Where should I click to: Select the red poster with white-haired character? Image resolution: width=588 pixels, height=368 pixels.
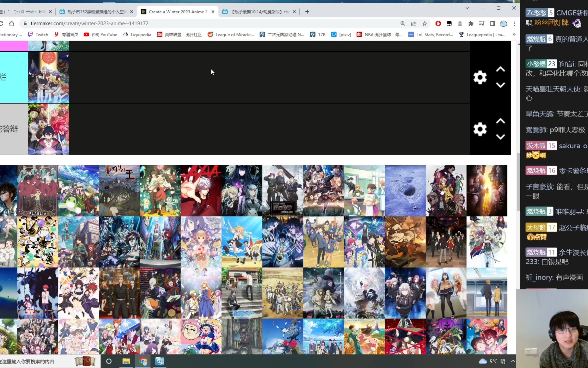click(x=201, y=191)
